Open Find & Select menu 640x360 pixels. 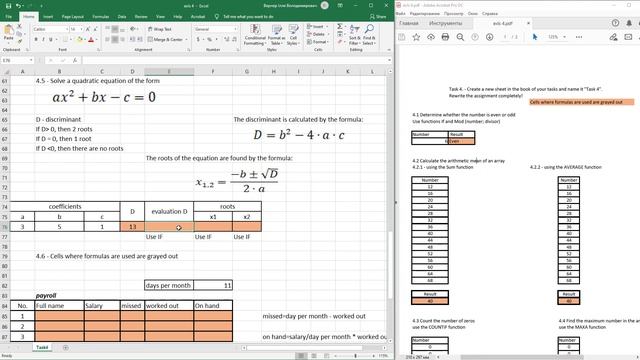click(x=369, y=35)
